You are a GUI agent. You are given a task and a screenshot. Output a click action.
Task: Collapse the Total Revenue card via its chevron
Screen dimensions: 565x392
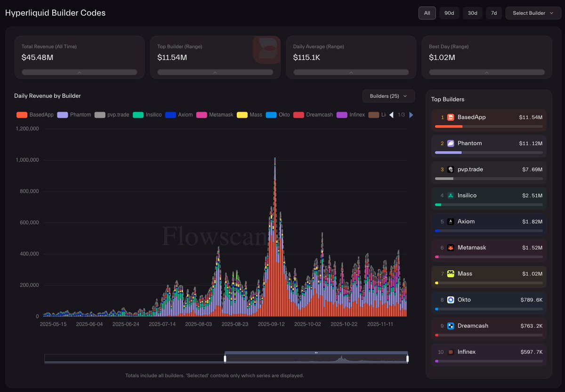[x=79, y=72]
